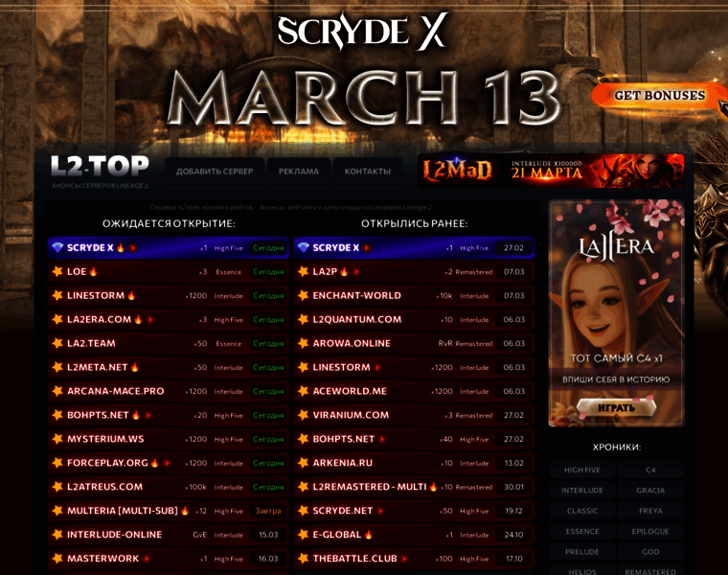Image resolution: width=728 pixels, height=575 pixels.
Task: Click the GET BONUSES button
Action: 659,96
